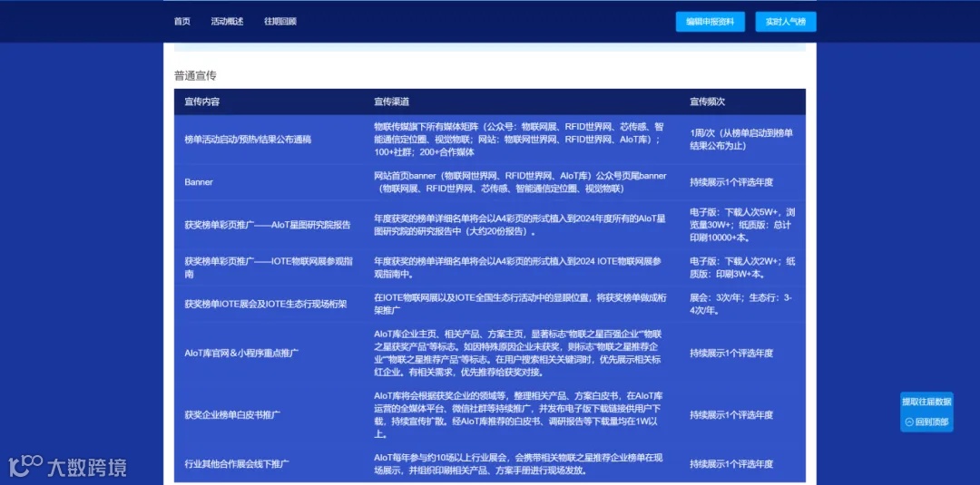Open the 活动概述 navigation item
Image resolution: width=980 pixels, height=485 pixels.
pyautogui.click(x=227, y=21)
